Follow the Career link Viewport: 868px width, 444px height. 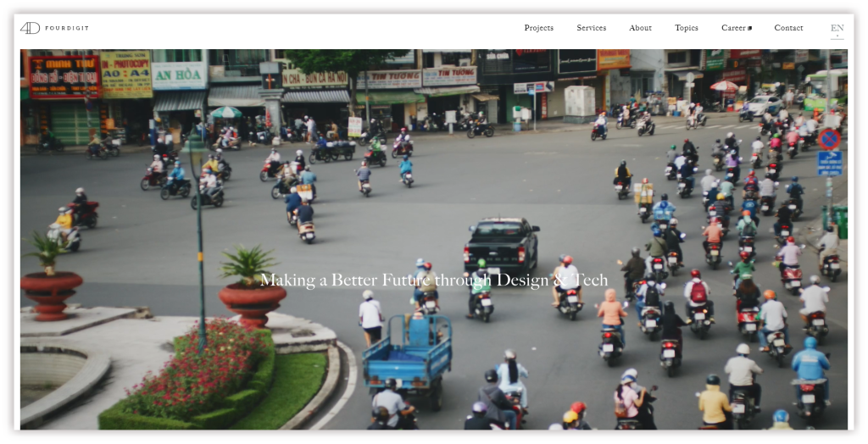point(733,28)
